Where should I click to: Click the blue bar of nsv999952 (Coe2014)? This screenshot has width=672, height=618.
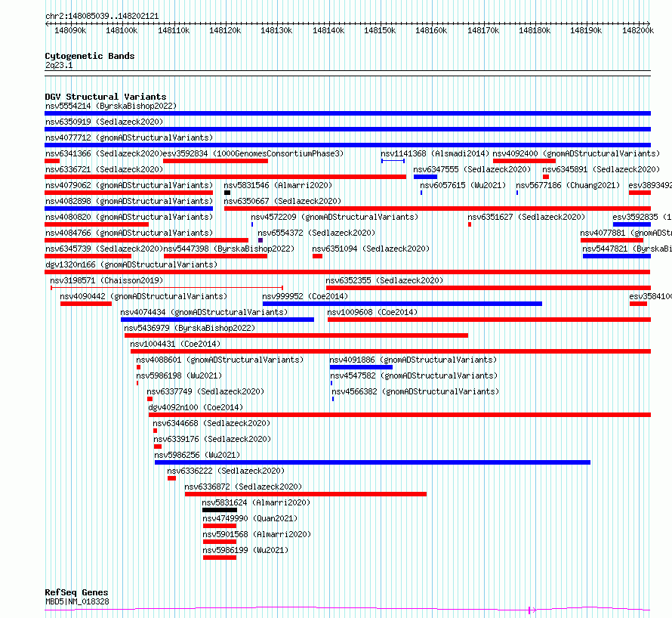pos(402,304)
